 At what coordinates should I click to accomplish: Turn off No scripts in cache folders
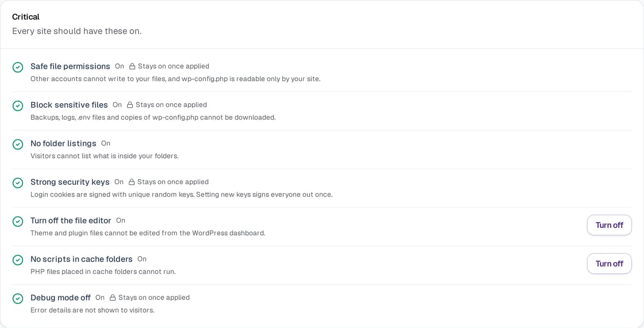tap(609, 264)
